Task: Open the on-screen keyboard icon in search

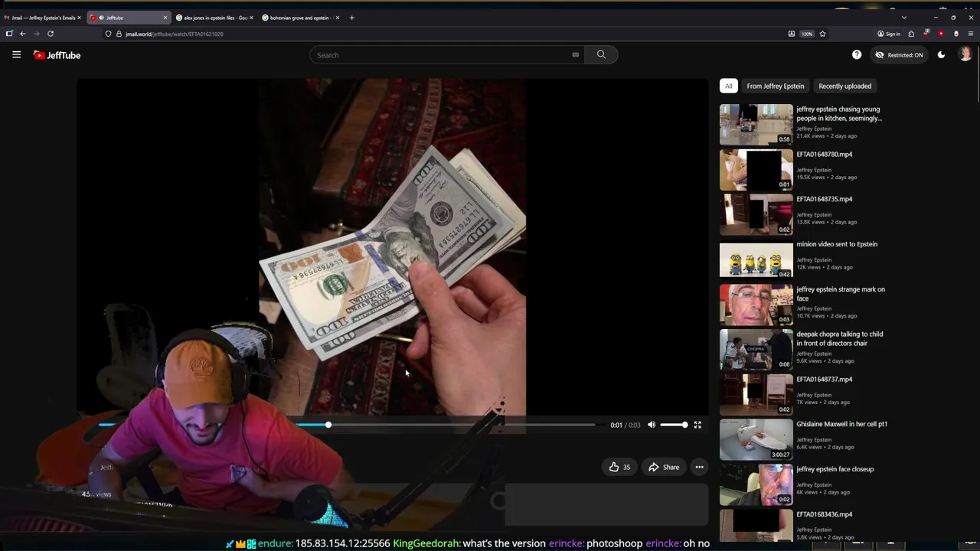Action: click(575, 55)
